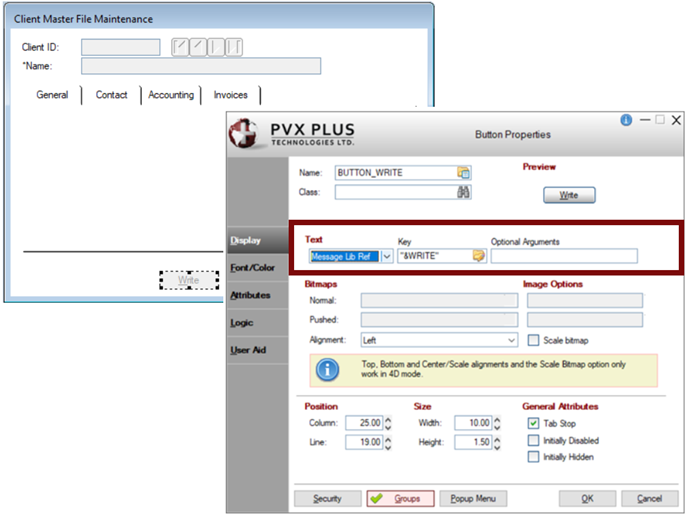
Task: Click the icon beside the Name field
Action: pyautogui.click(x=463, y=173)
